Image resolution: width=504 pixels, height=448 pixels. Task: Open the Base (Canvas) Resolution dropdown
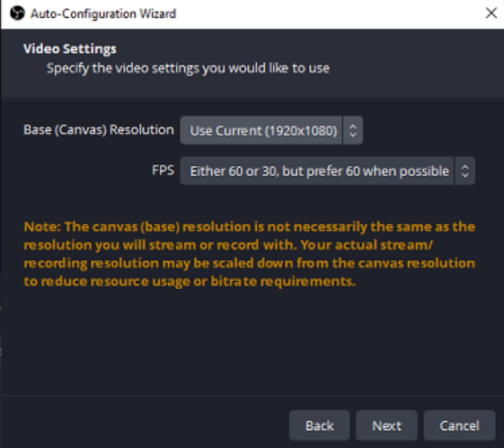coord(271,130)
